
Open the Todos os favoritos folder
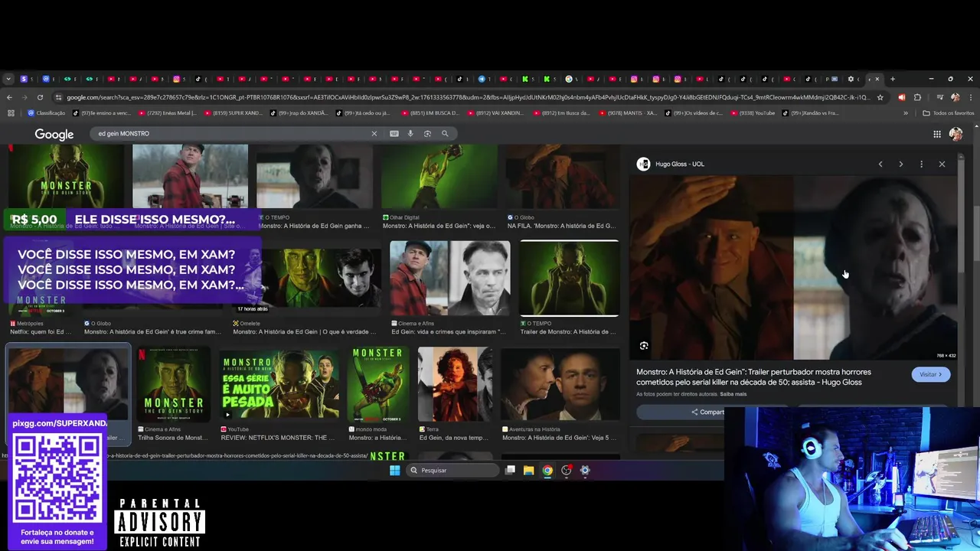pyautogui.click(x=949, y=113)
